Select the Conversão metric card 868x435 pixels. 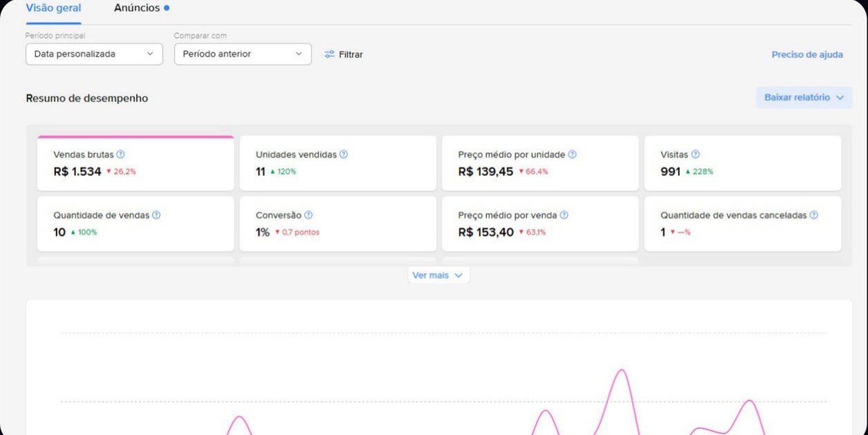tap(338, 224)
